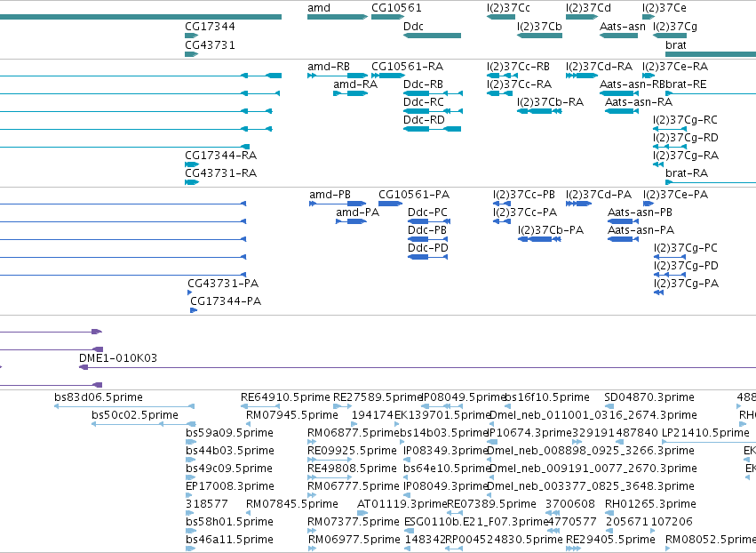
Task: Select EST EP17008.3prime
Action: point(230,486)
